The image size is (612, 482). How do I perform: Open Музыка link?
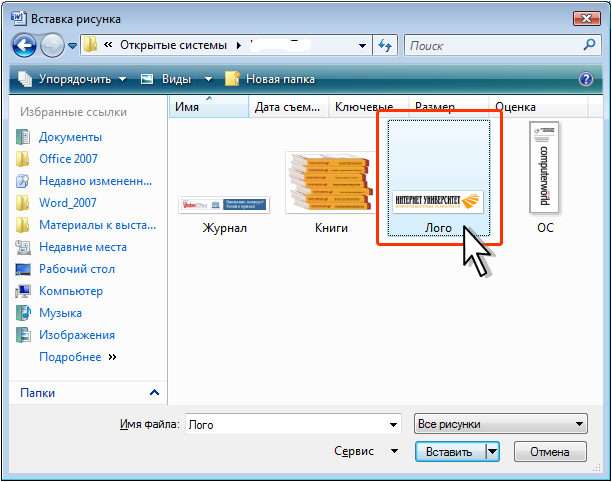point(60,313)
